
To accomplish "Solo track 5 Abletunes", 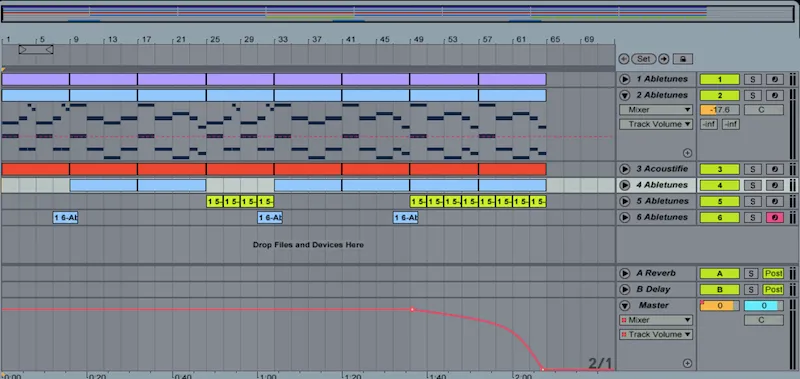I will [752, 201].
